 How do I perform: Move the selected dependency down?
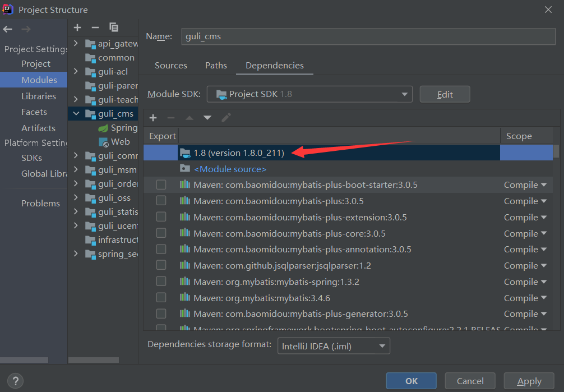(x=207, y=118)
